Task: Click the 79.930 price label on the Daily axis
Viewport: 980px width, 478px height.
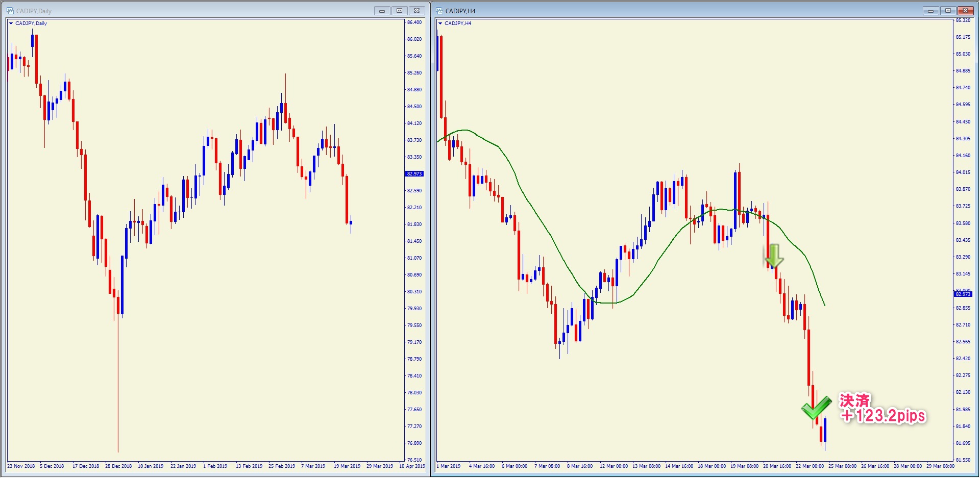Action: point(414,309)
